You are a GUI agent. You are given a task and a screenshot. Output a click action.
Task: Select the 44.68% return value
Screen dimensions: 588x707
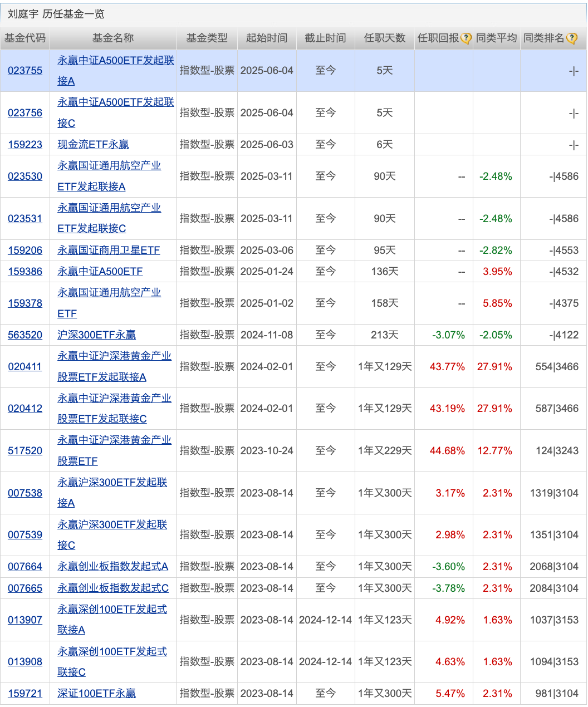(447, 451)
